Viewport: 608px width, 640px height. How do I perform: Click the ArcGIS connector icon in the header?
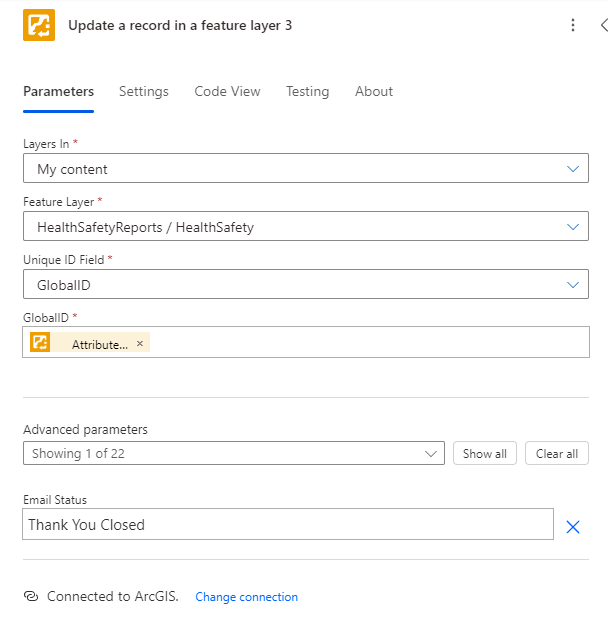(x=39, y=25)
